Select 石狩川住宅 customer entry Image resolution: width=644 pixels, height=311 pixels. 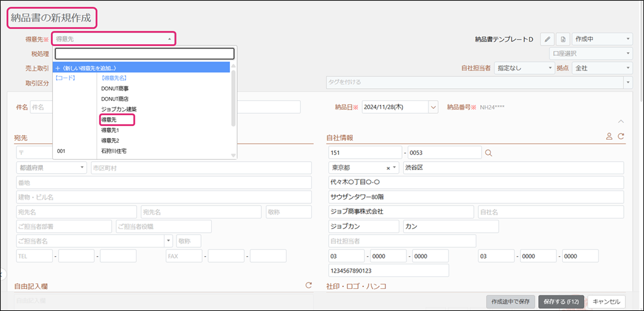[x=115, y=151]
